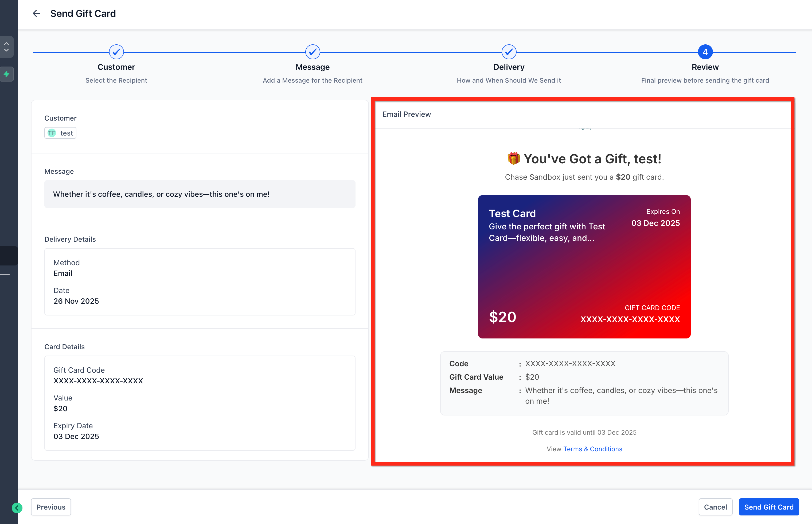Click the $20 amount on the gift card
This screenshot has width=812, height=524.
502,317
